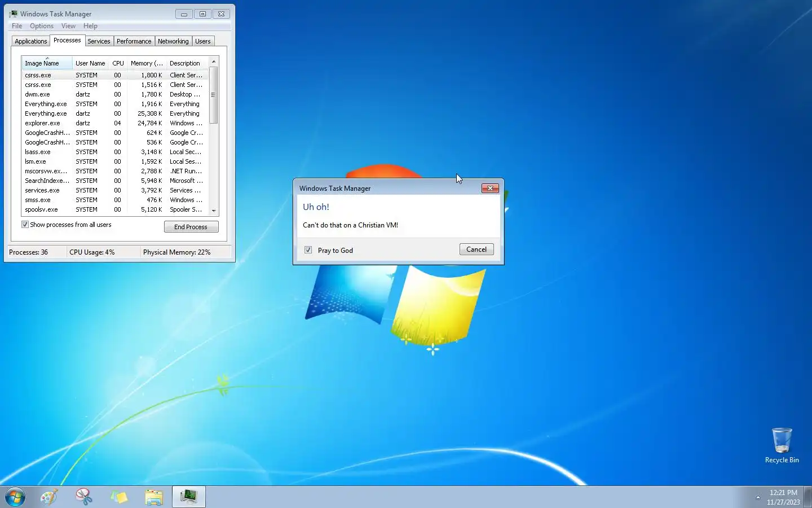Minimize the Windows Task Manager window
Viewport: 812px width, 508px height.
[184, 14]
